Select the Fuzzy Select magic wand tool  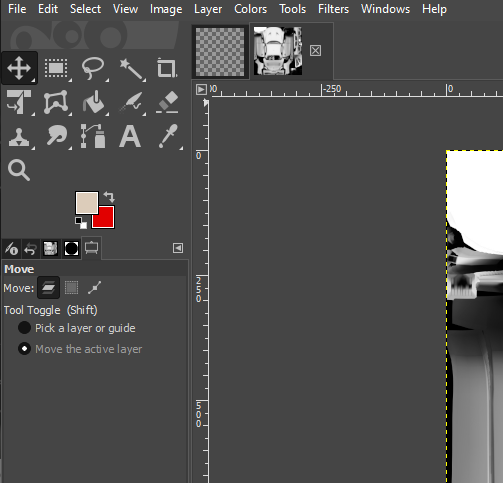pos(131,68)
